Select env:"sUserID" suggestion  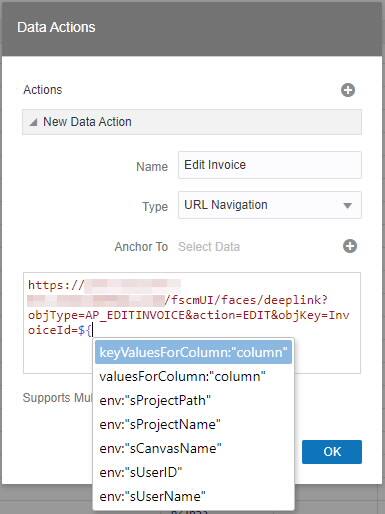pos(193,472)
